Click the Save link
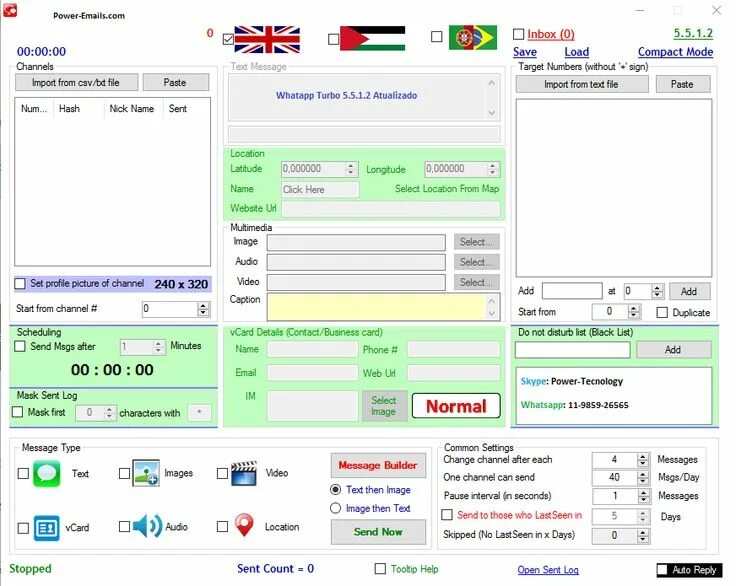Viewport: 736px width, 586px height. [x=525, y=52]
